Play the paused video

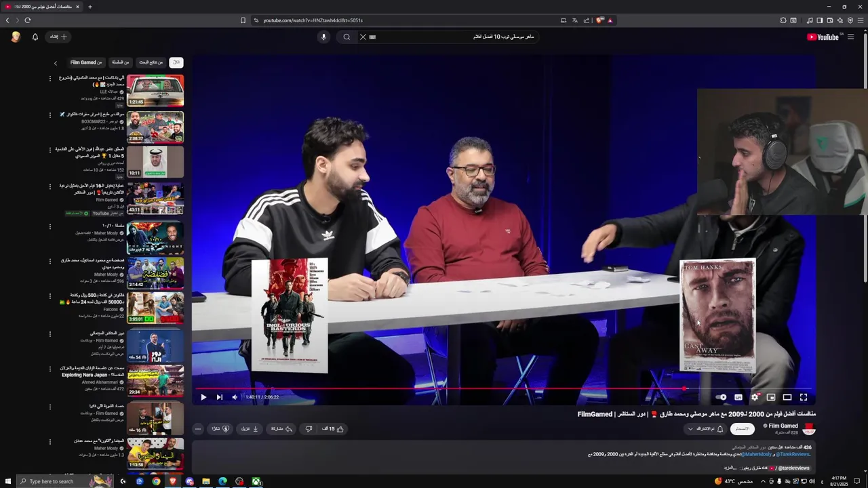pyautogui.click(x=203, y=397)
